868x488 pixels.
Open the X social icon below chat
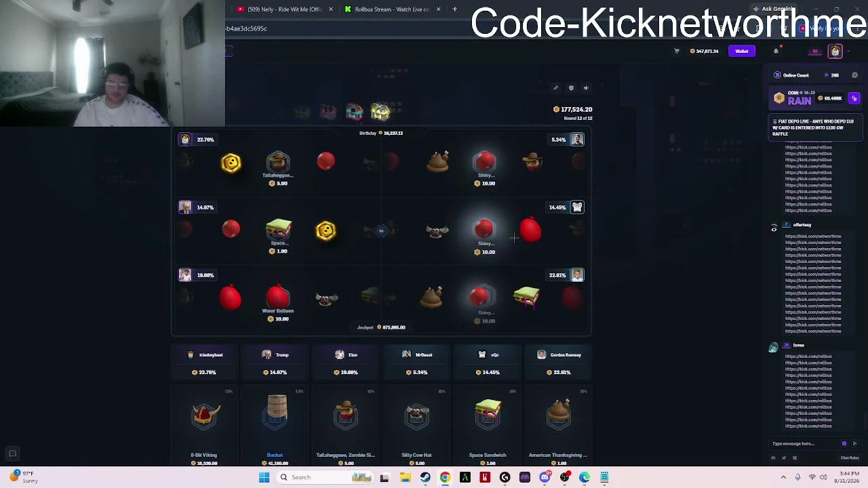(795, 458)
